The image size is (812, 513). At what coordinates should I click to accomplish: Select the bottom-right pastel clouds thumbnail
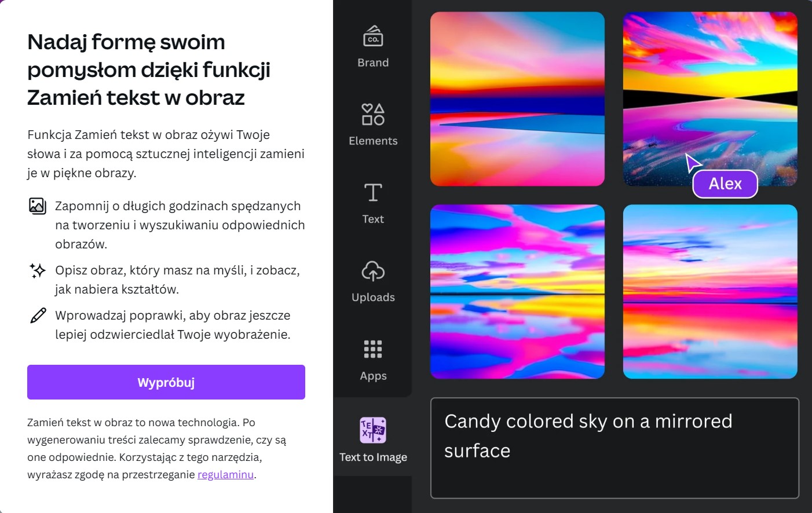710,292
